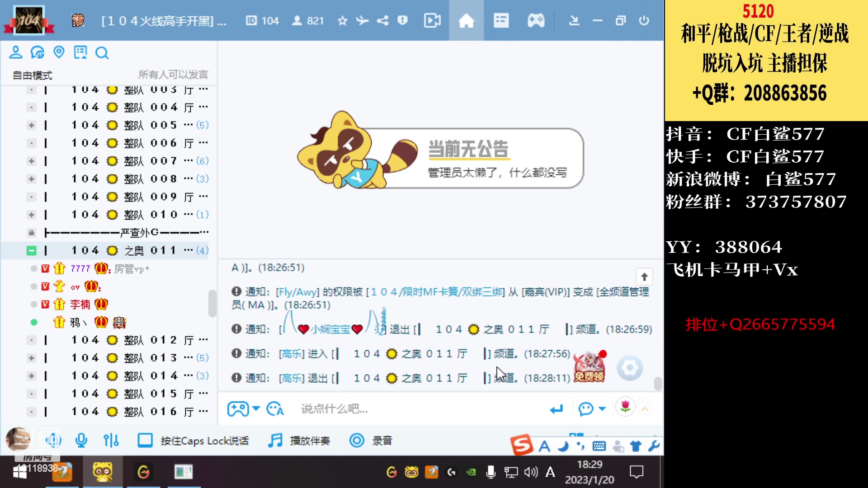868x488 pixels.
Task: Expand 整队 005 sub-channel
Action: [31, 125]
